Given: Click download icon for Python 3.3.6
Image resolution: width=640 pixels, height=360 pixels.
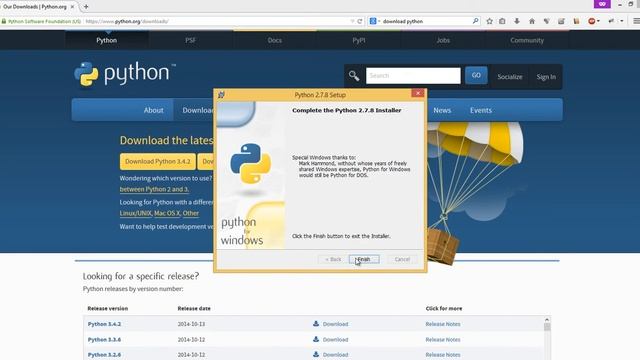Looking at the screenshot, I should click(316, 339).
